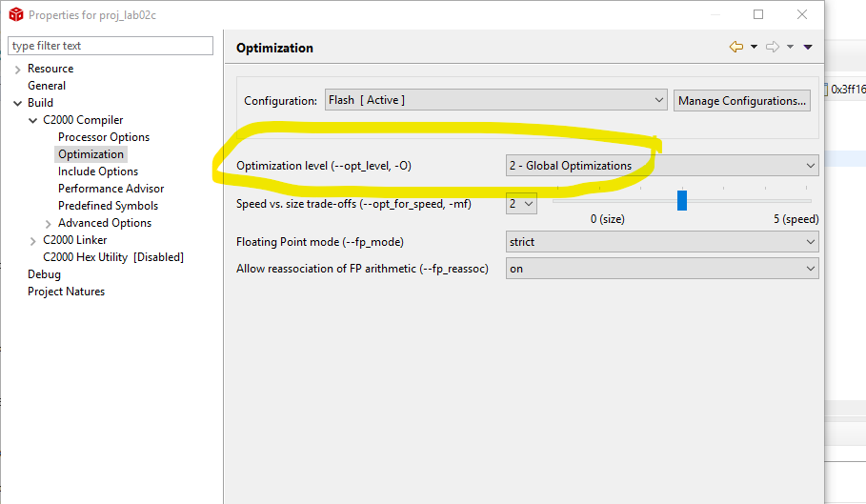Click the 0x3ff16 text in background window
Viewport: 866px width, 504px height.
pyautogui.click(x=848, y=90)
